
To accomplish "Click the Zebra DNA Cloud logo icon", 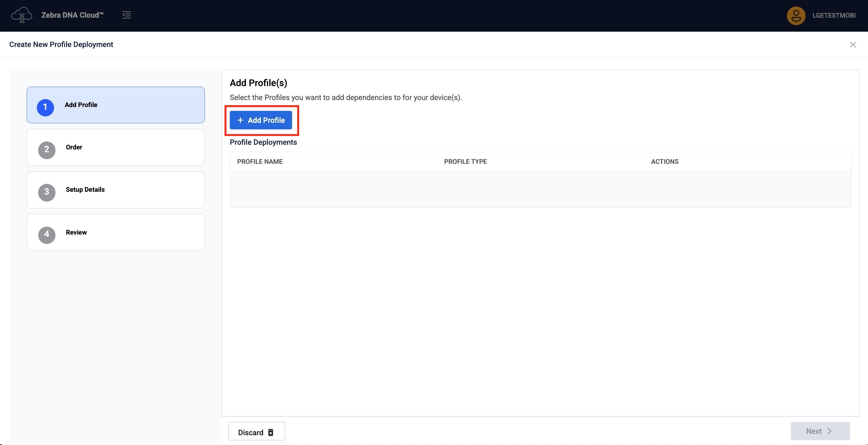I will click(21, 15).
